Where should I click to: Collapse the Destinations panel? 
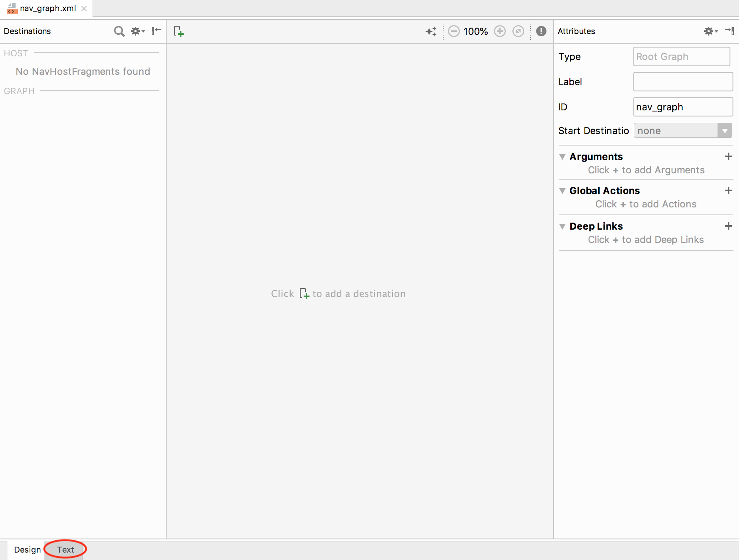click(156, 31)
